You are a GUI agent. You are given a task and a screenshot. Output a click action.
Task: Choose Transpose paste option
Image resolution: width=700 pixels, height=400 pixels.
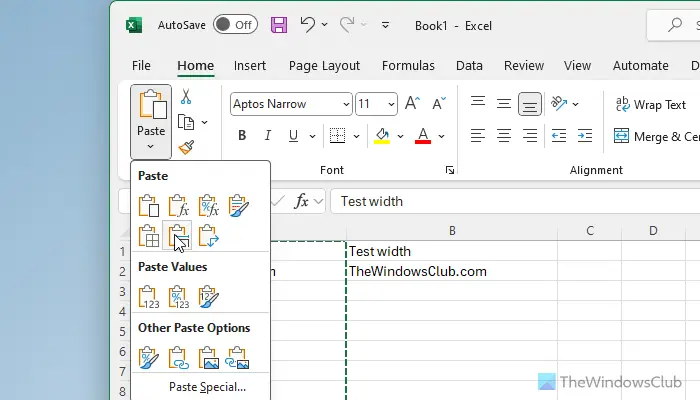click(208, 236)
